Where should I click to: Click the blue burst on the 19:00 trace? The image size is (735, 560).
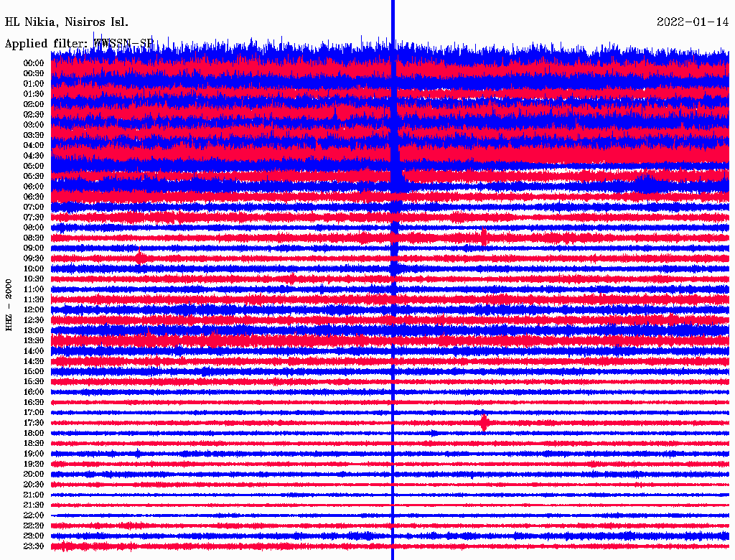(138, 454)
